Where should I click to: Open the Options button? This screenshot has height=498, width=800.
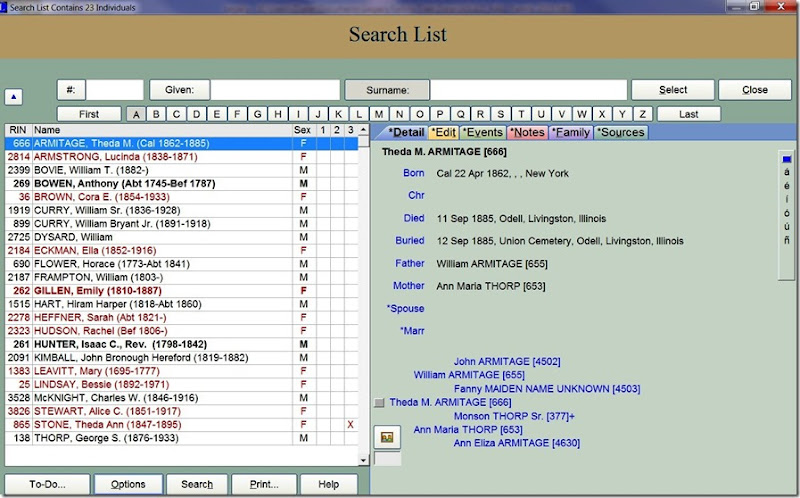point(128,484)
